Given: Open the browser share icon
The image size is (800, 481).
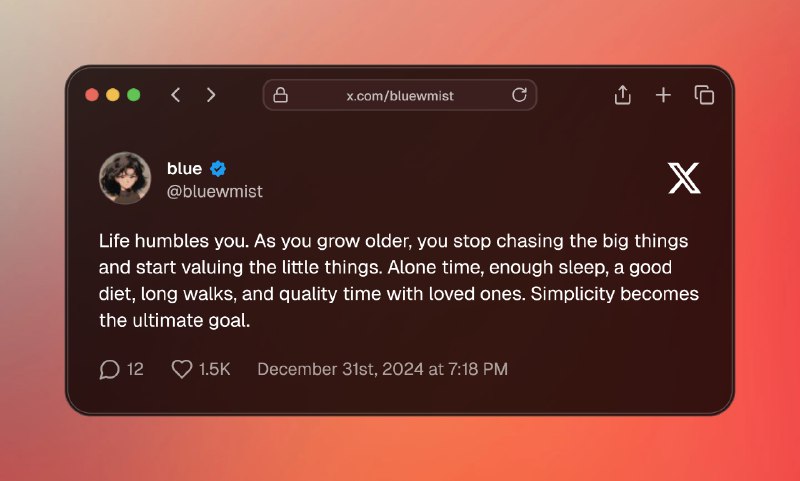Looking at the screenshot, I should click(x=622, y=95).
